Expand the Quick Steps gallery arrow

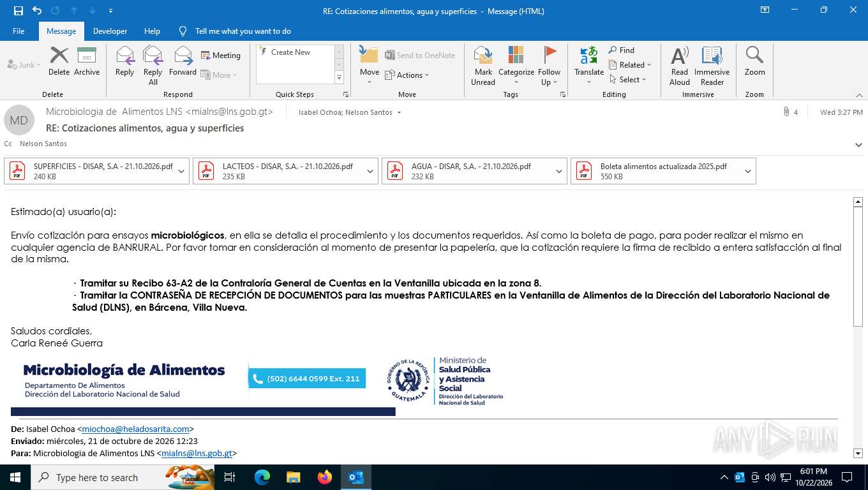[x=339, y=78]
